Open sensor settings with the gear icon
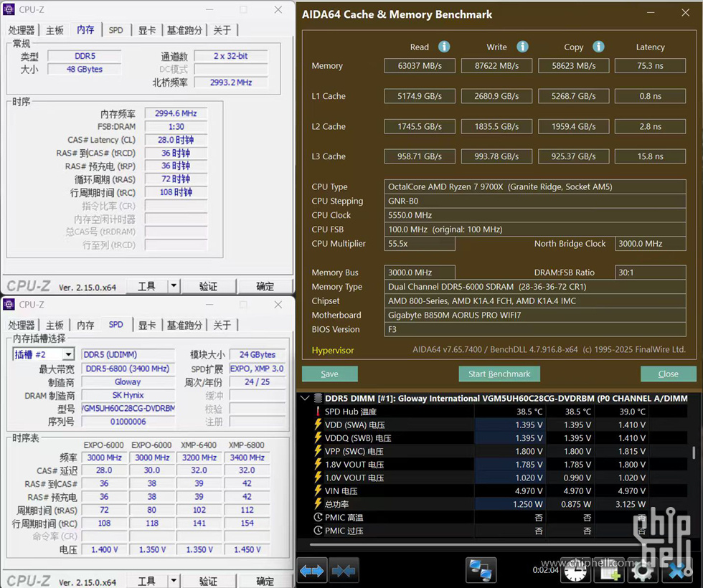The image size is (703, 588). pos(643,571)
